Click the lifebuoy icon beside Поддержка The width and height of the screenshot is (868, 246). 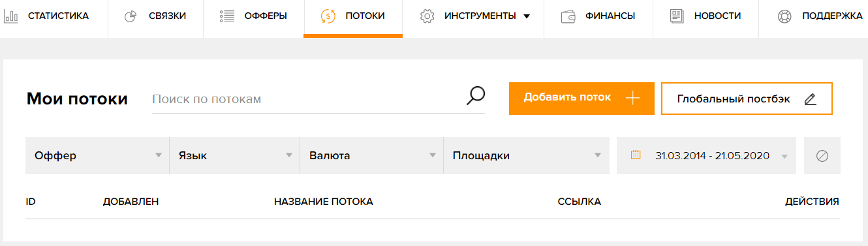784,16
